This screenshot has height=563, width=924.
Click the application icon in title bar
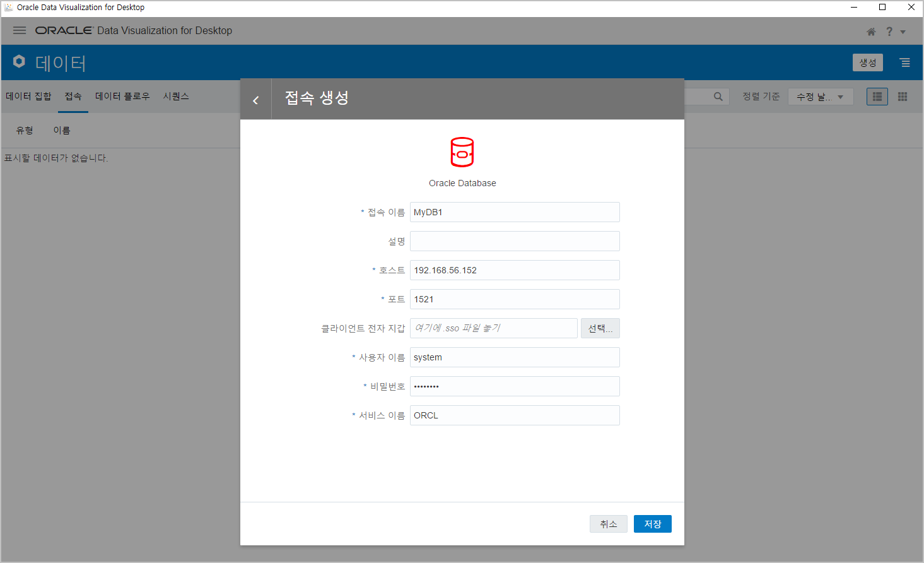8,8
